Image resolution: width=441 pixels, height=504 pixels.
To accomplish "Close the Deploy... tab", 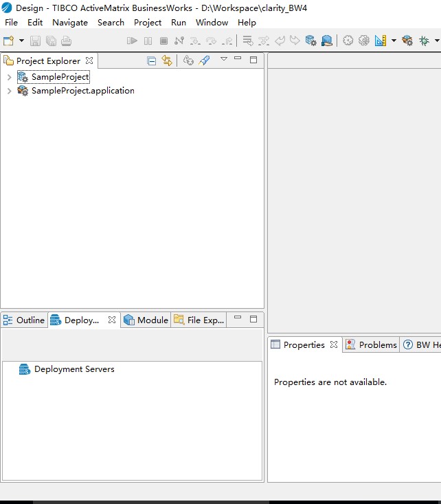I will (x=112, y=320).
